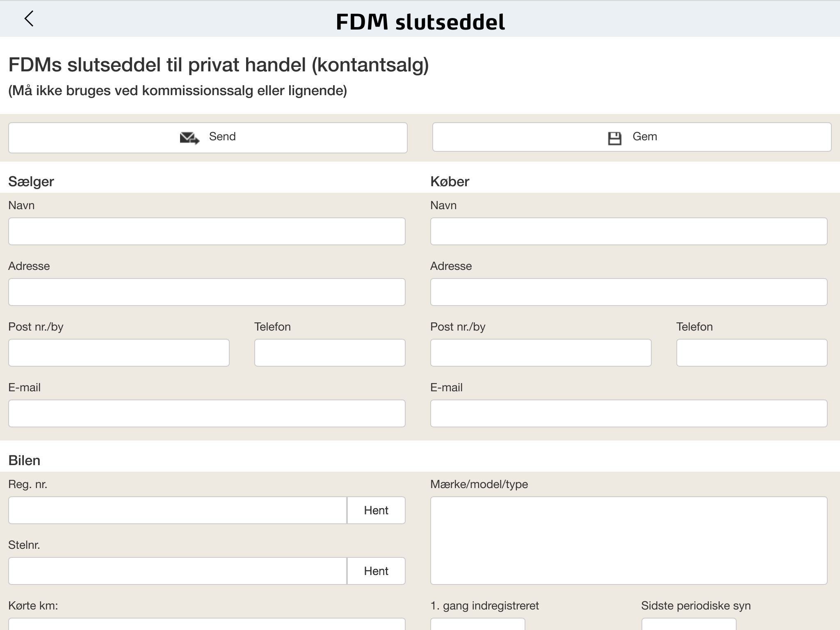Click Køber Post nr./by input
The height and width of the screenshot is (630, 840).
(541, 353)
